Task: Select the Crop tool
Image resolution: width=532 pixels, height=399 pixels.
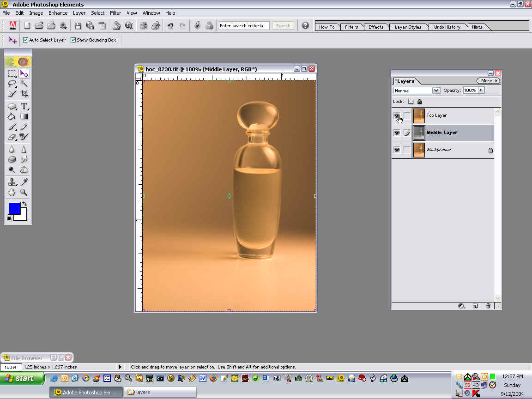Action: [24, 94]
